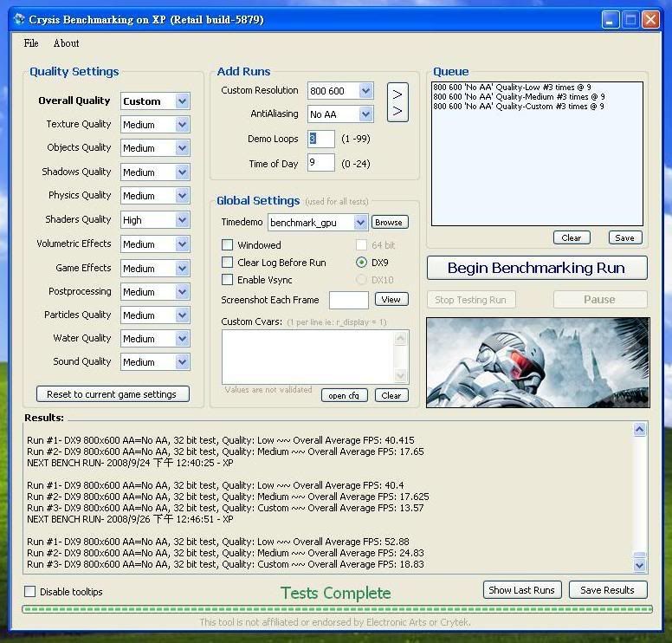672x643 pixels.
Task: Select the Quality-Low queue entry
Action: coord(512,87)
